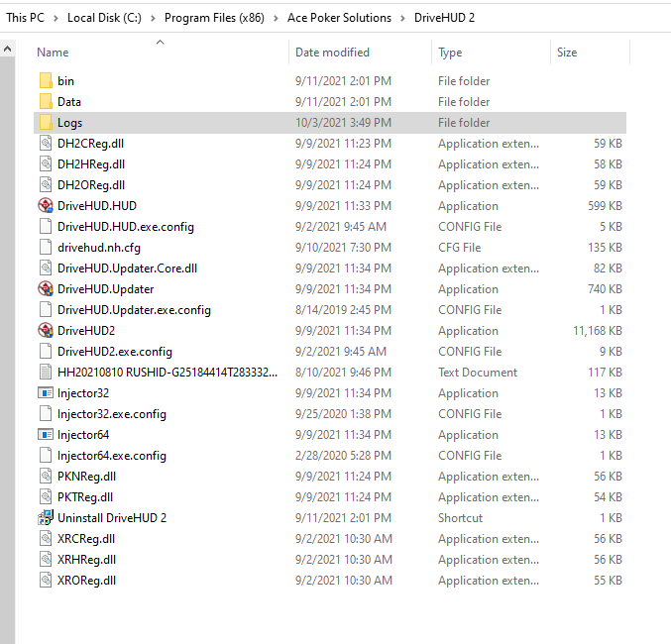Select the HH20210810 RUSHID file name
The width and height of the screenshot is (671, 644).
[x=168, y=373]
